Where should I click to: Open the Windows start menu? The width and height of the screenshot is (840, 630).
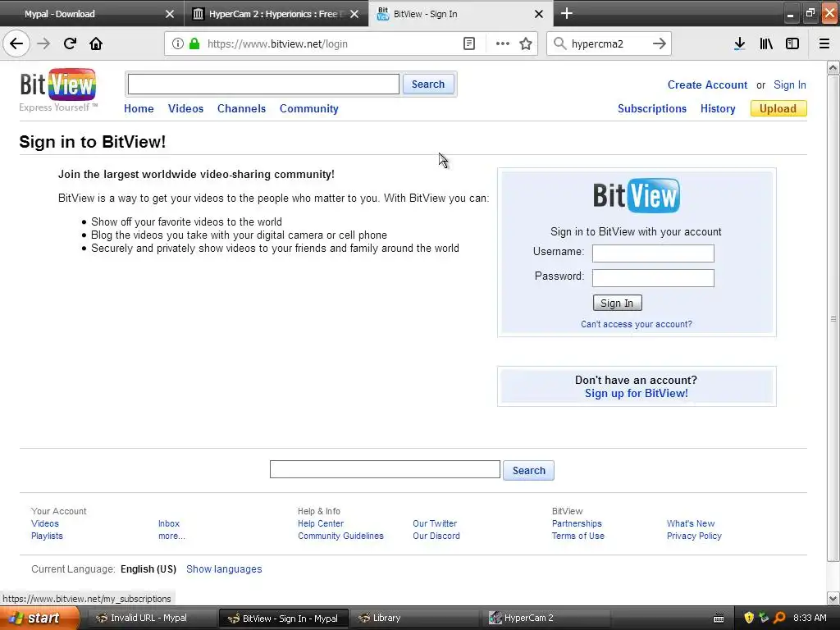click(x=39, y=619)
